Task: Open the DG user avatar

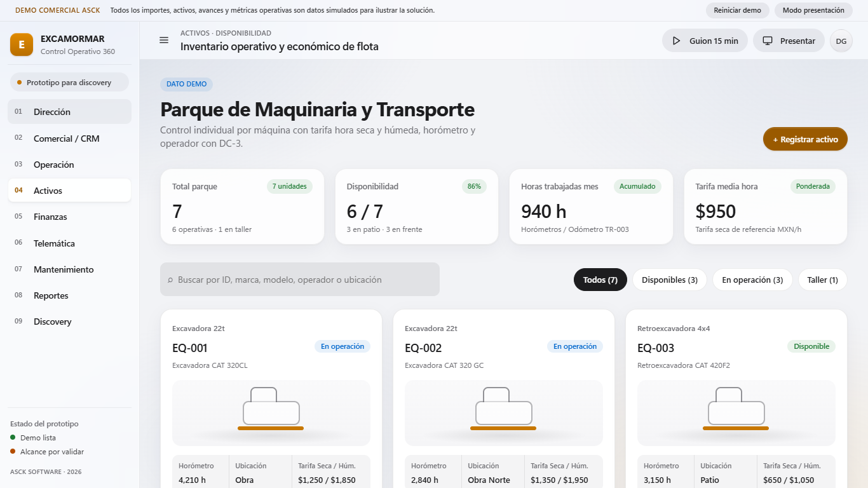Action: click(x=841, y=41)
